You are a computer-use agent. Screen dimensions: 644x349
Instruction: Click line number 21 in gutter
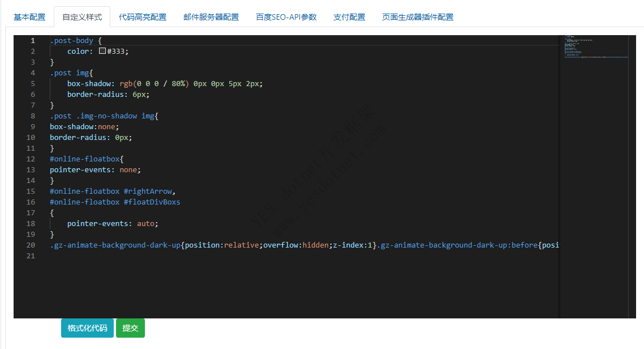(31, 256)
